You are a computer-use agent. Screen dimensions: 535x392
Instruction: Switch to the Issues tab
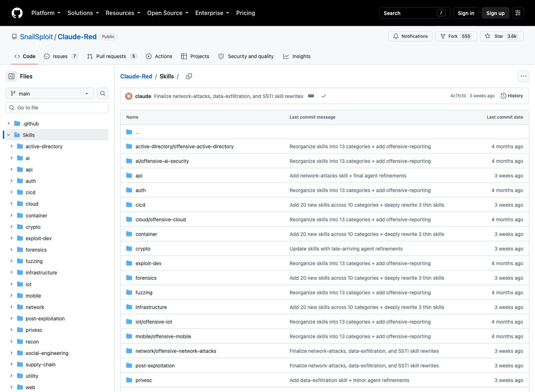click(61, 56)
